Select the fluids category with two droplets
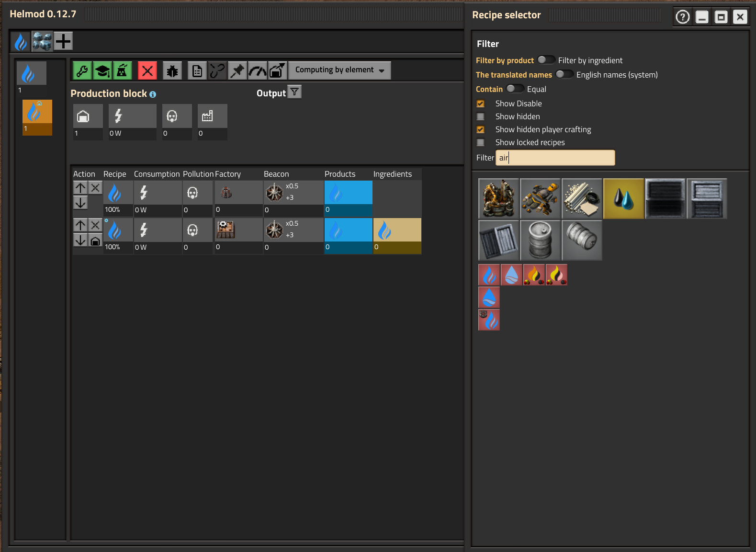The width and height of the screenshot is (756, 552). click(x=623, y=199)
